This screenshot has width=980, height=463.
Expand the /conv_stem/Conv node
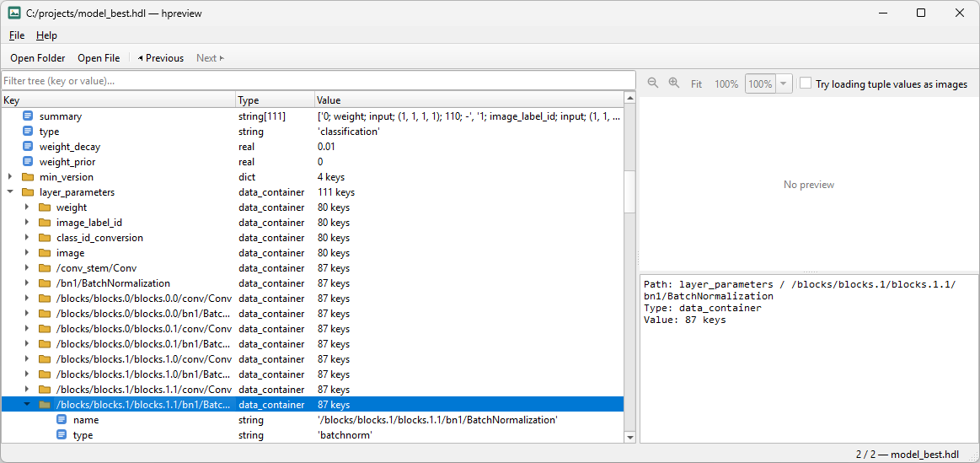(27, 268)
